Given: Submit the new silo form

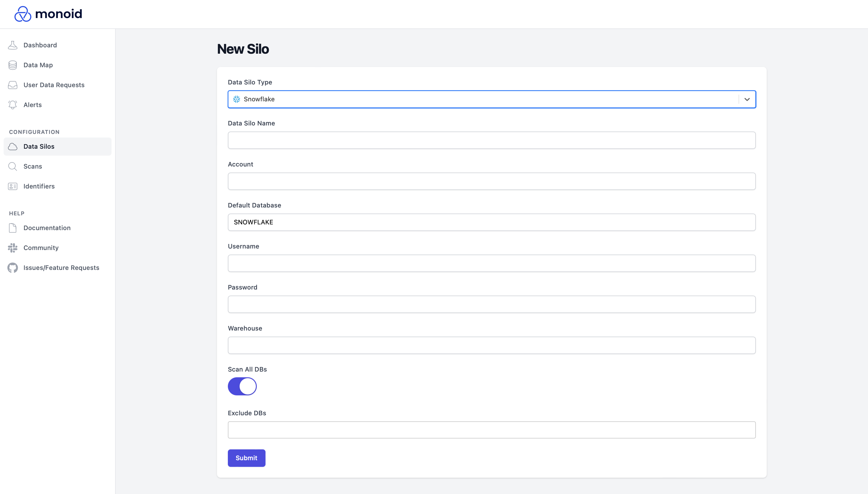Looking at the screenshot, I should point(247,458).
